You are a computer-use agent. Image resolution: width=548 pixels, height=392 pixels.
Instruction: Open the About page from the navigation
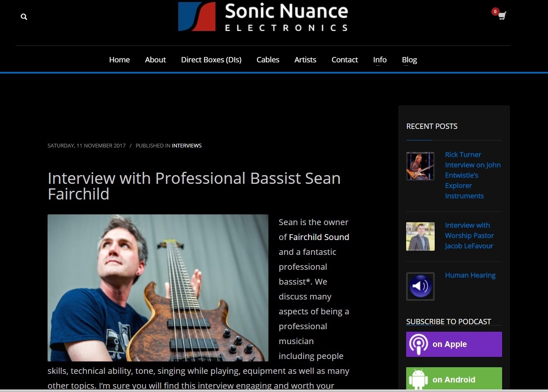[x=155, y=59]
